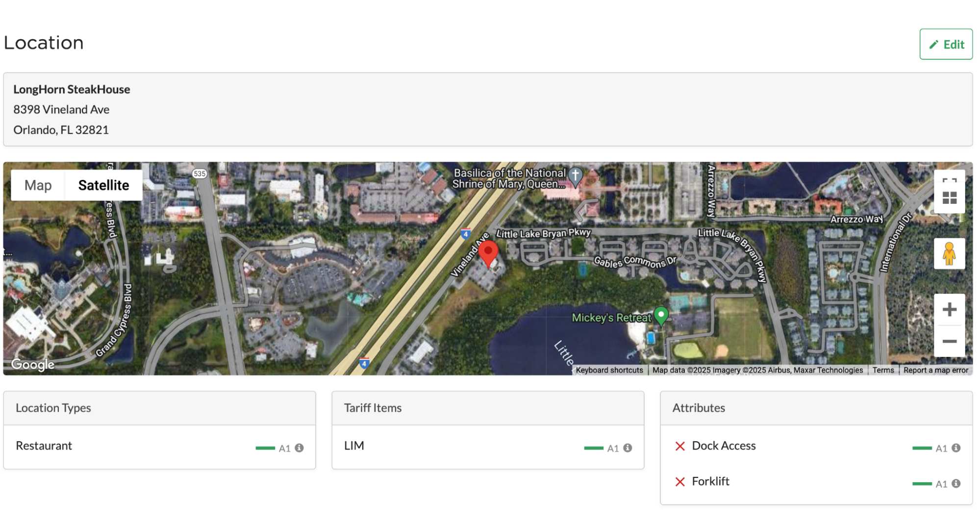The height and width of the screenshot is (523, 980).
Task: Click the red X beside Dock Access
Action: tap(680, 446)
